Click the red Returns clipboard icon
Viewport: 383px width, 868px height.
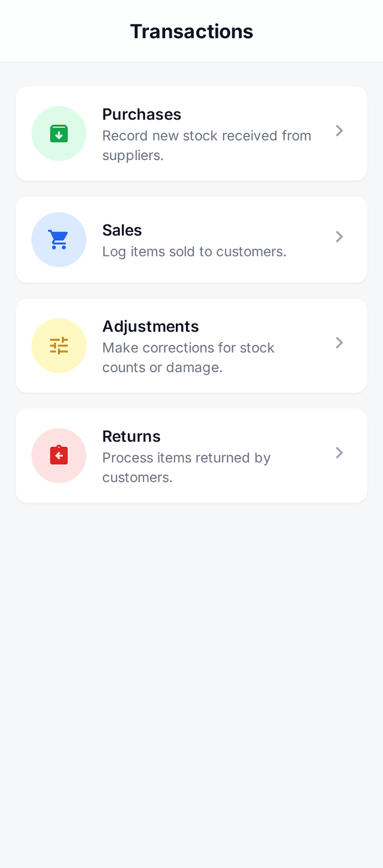(59, 455)
